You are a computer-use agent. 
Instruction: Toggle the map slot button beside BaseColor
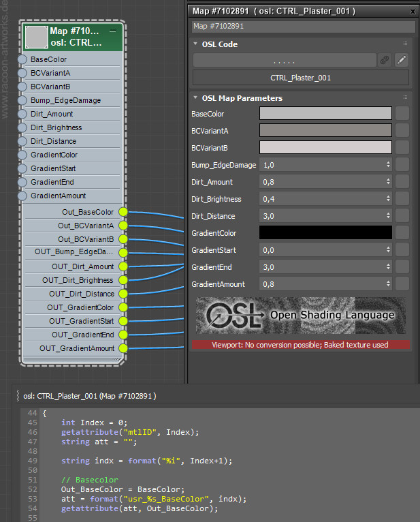click(x=402, y=114)
